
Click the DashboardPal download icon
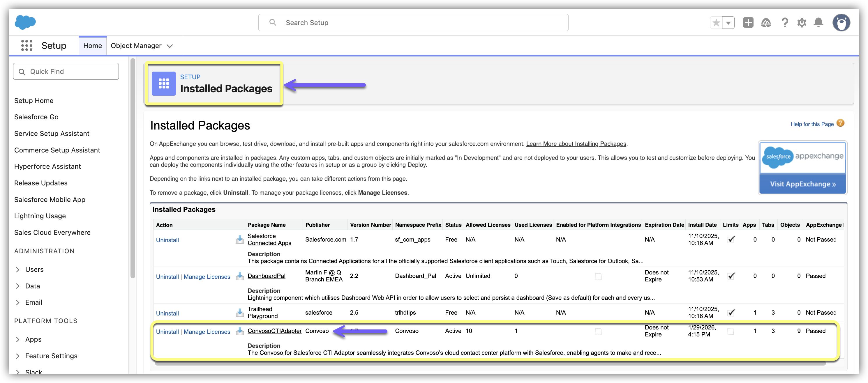pos(240,276)
